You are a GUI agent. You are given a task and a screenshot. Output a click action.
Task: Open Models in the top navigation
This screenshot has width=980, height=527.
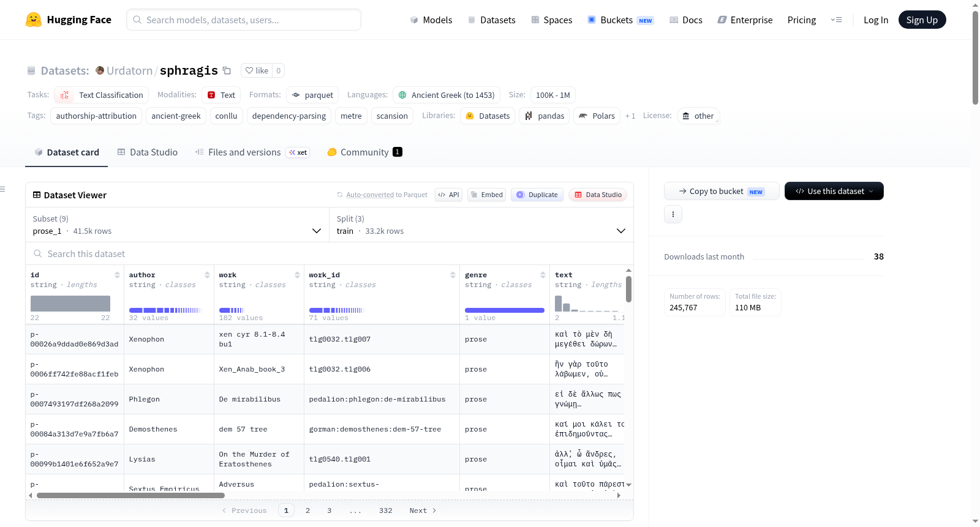pos(431,20)
